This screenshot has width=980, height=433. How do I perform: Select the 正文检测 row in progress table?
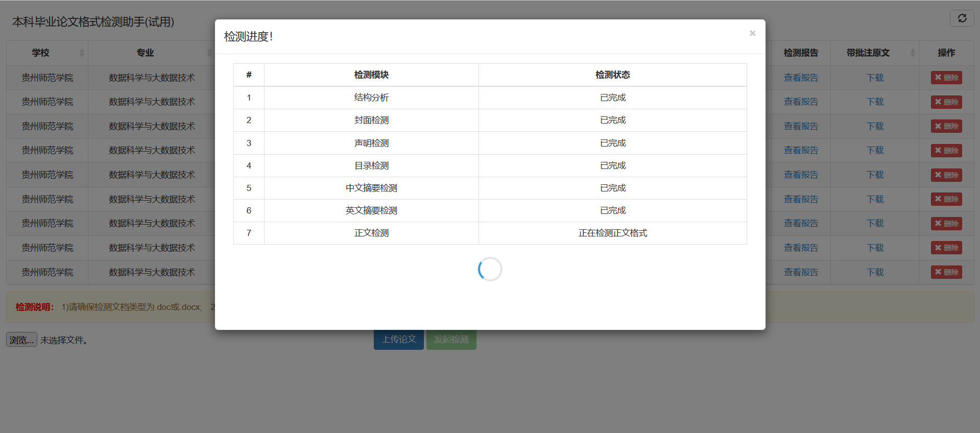[x=371, y=233]
